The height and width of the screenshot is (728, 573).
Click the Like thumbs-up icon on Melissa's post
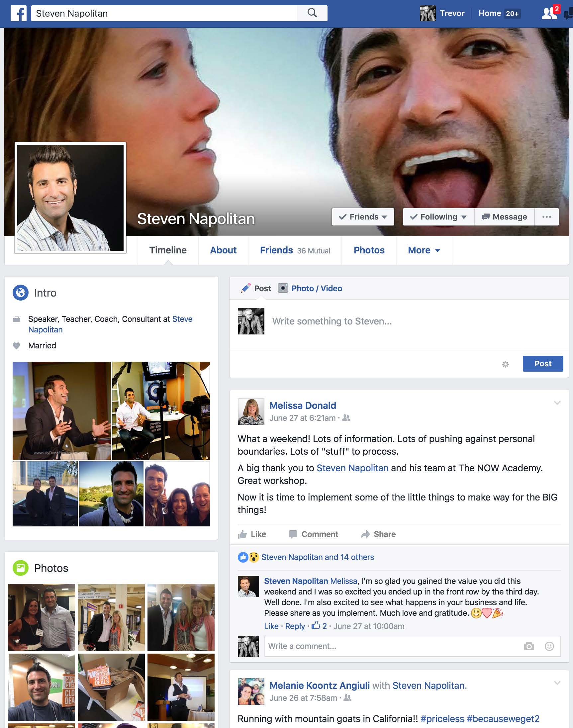[x=243, y=534]
